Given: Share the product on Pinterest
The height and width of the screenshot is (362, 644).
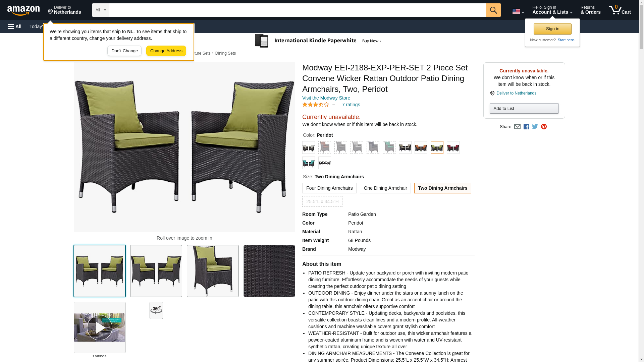Looking at the screenshot, I should 544,127.
